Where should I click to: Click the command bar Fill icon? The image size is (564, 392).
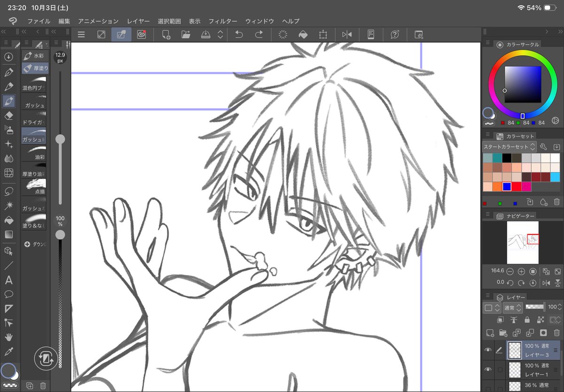(x=303, y=34)
